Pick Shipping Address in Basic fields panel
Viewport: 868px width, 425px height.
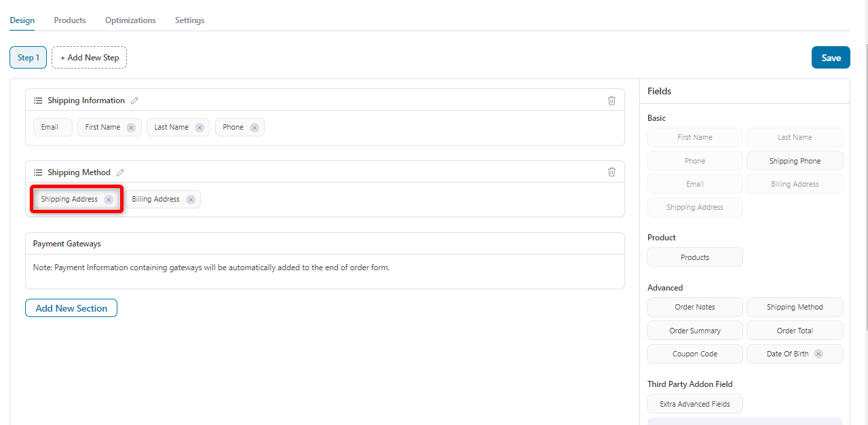click(695, 207)
